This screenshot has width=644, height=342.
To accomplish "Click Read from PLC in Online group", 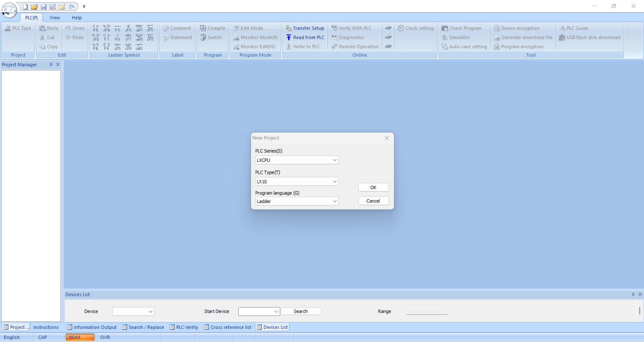I will click(x=305, y=38).
